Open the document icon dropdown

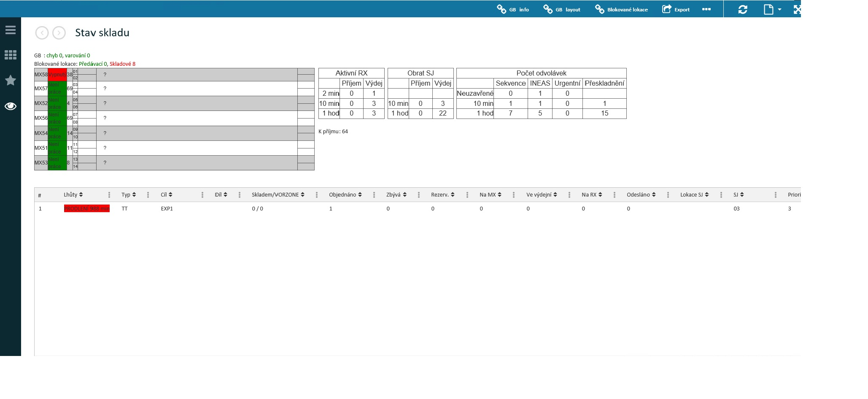(772, 9)
